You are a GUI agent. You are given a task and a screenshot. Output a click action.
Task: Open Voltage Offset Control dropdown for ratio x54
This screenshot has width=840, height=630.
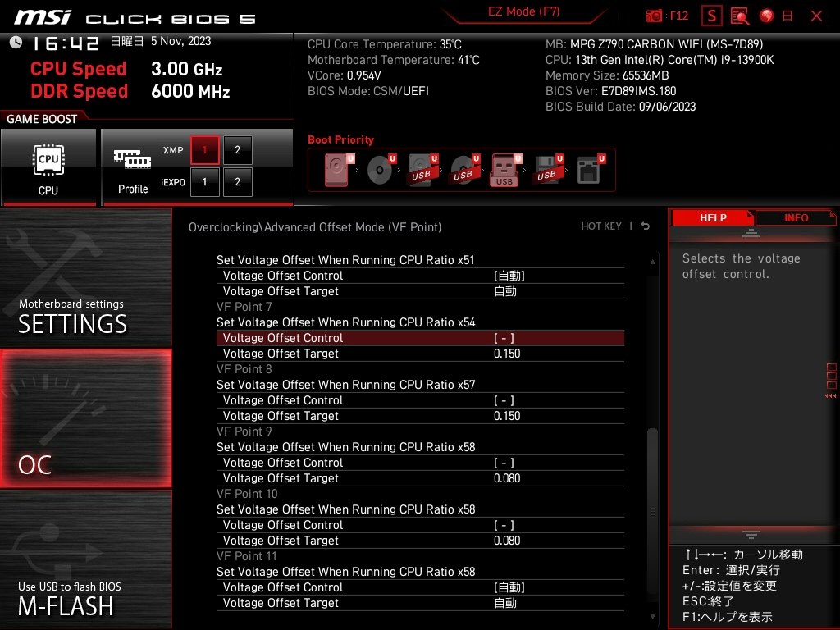click(420, 338)
